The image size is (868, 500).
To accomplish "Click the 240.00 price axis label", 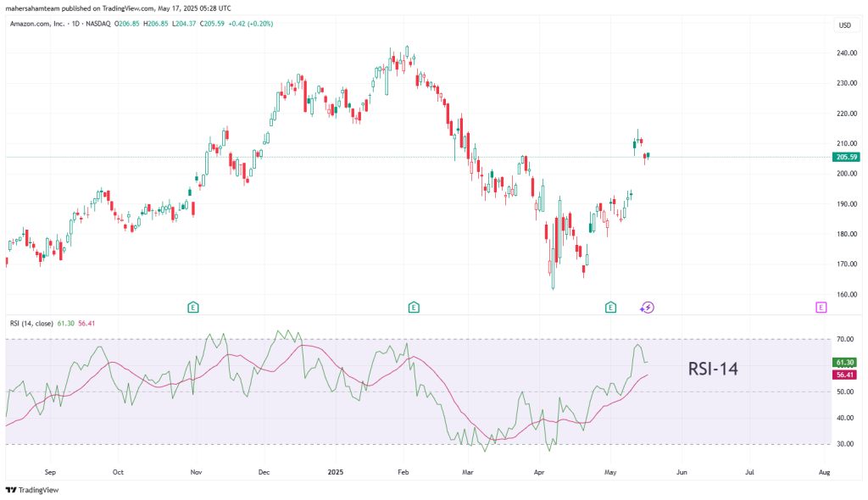I will pyautogui.click(x=847, y=53).
